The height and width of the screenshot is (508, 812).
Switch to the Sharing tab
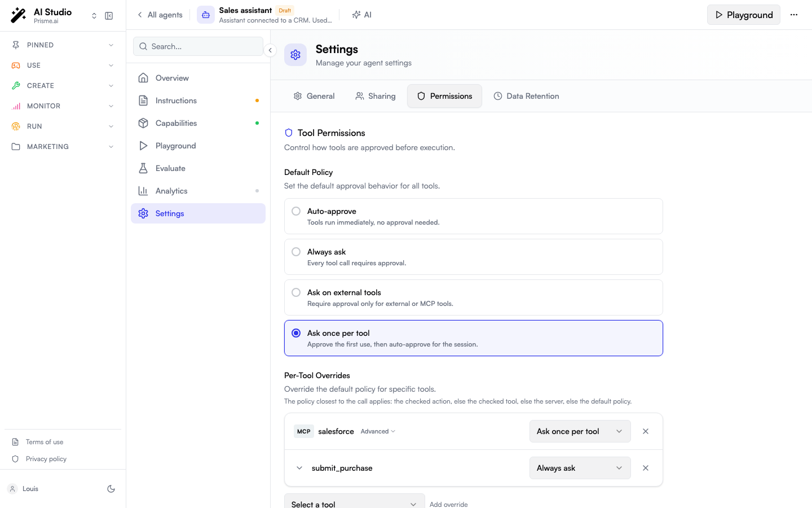click(x=376, y=96)
